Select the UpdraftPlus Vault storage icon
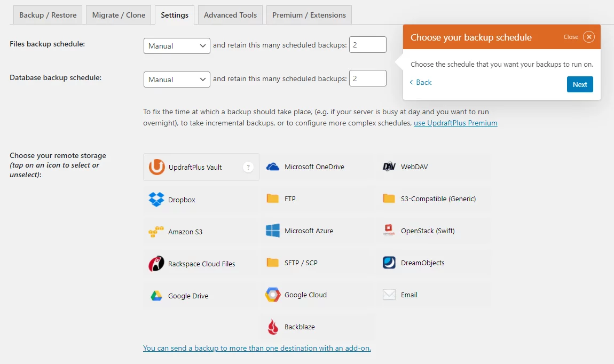The width and height of the screenshot is (614, 364). (x=156, y=167)
